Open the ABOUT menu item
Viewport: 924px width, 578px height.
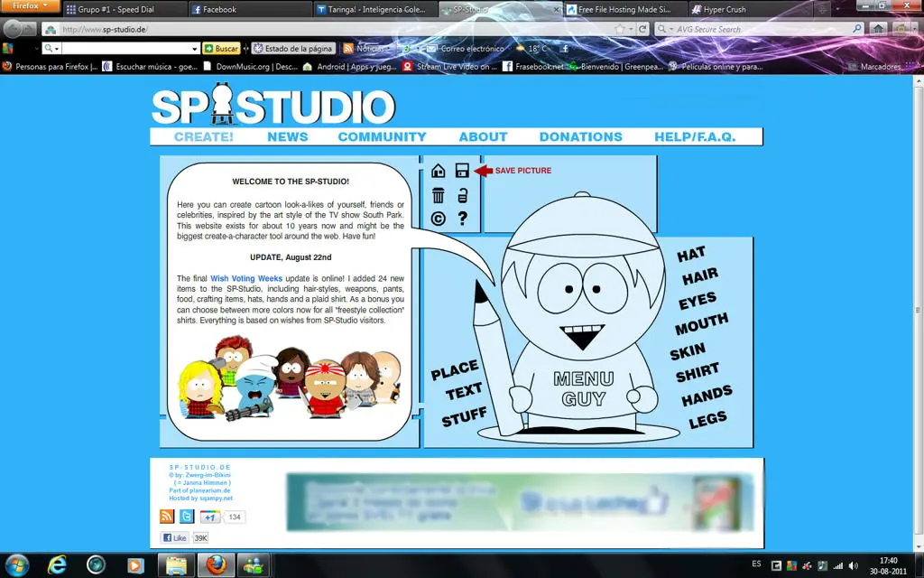pos(484,137)
